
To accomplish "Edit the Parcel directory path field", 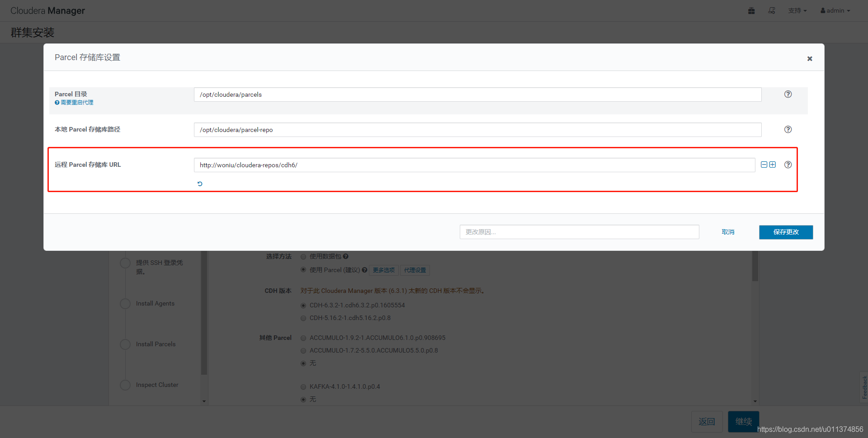I will tap(477, 94).
